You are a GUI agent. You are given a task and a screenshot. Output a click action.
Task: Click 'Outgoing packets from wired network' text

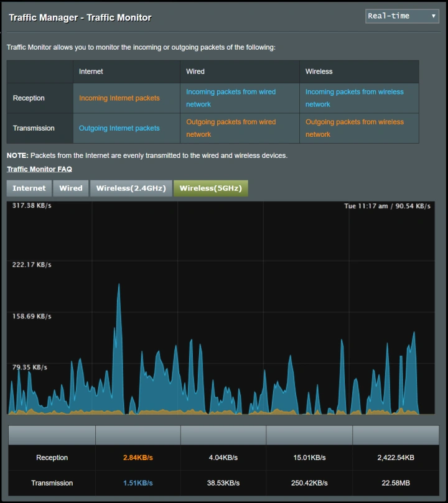pos(231,128)
